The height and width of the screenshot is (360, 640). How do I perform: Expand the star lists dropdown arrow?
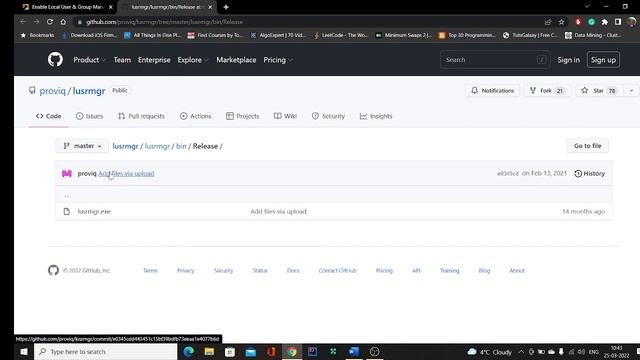pyautogui.click(x=631, y=91)
